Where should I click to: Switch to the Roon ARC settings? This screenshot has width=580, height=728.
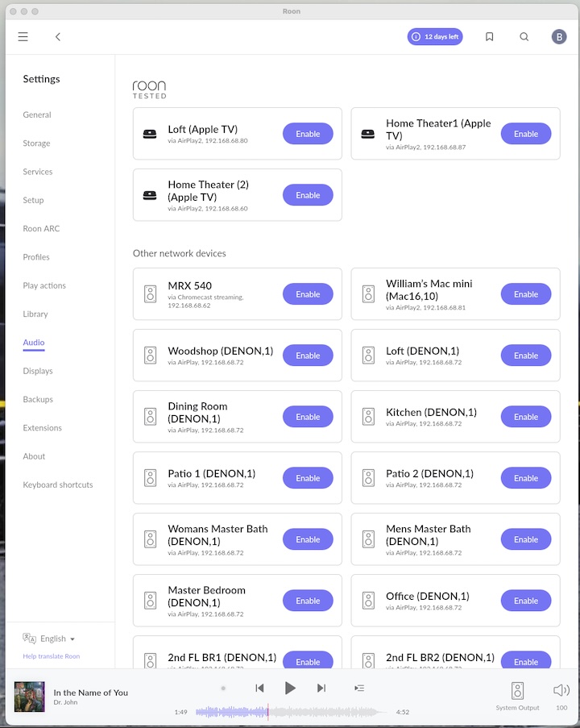[x=41, y=229]
